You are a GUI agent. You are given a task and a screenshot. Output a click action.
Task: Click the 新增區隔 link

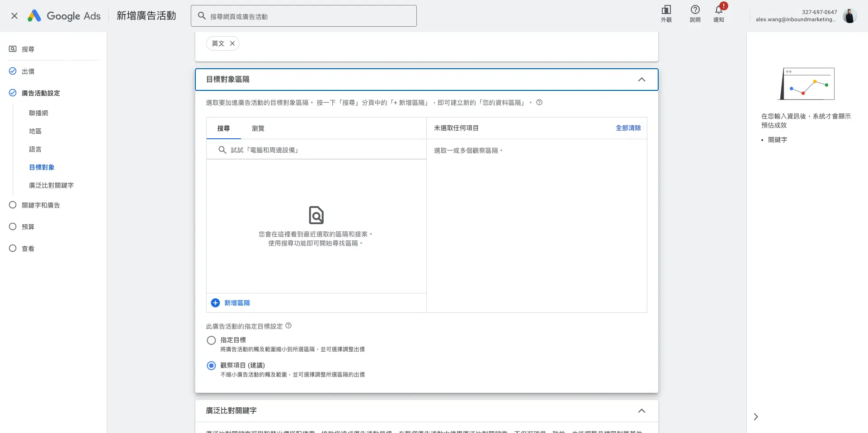pyautogui.click(x=237, y=303)
